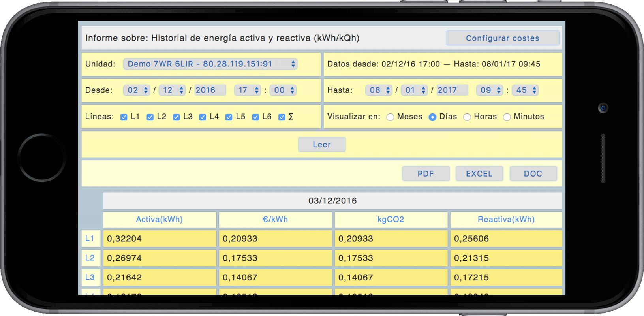644x316 pixels.
Task: Uncheck the L5 line checkbox
Action: tap(229, 117)
